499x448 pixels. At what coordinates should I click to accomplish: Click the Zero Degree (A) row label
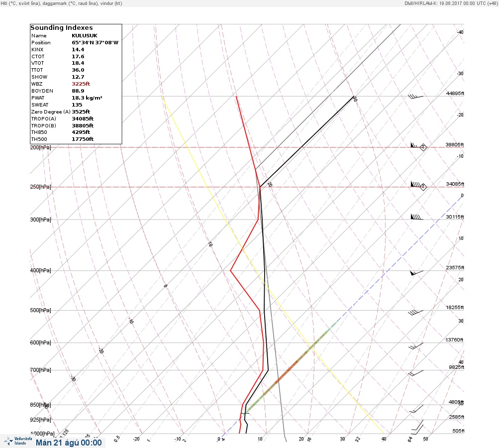click(x=51, y=112)
